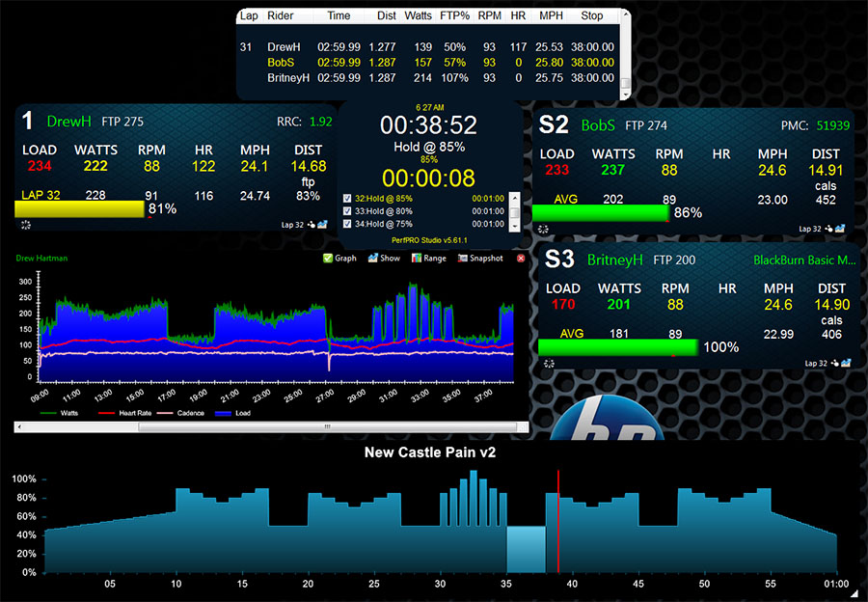The height and width of the screenshot is (602, 868).
Task: Click the HP logo on desktop background
Action: [x=607, y=419]
